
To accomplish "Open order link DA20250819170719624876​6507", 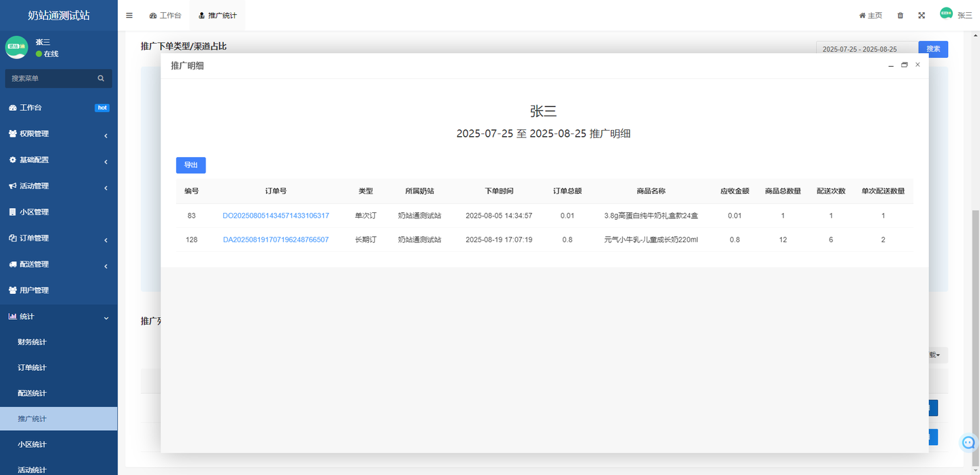I will pyautogui.click(x=276, y=240).
